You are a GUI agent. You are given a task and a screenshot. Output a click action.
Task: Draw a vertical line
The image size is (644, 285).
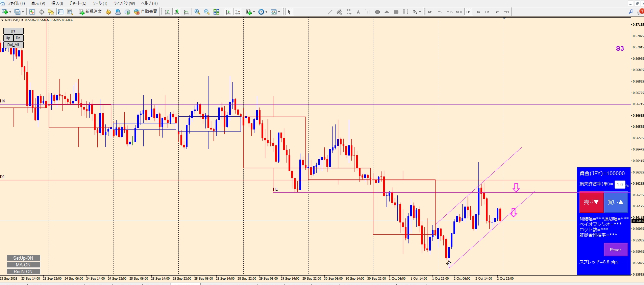pyautogui.click(x=311, y=12)
